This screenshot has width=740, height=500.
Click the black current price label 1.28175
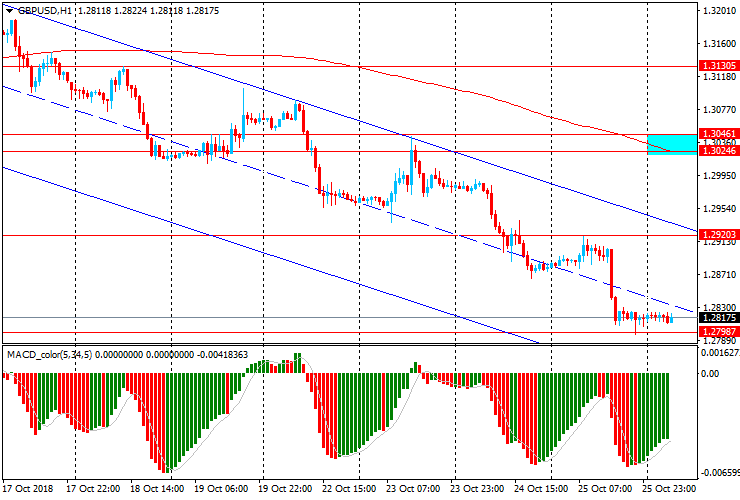click(719, 317)
